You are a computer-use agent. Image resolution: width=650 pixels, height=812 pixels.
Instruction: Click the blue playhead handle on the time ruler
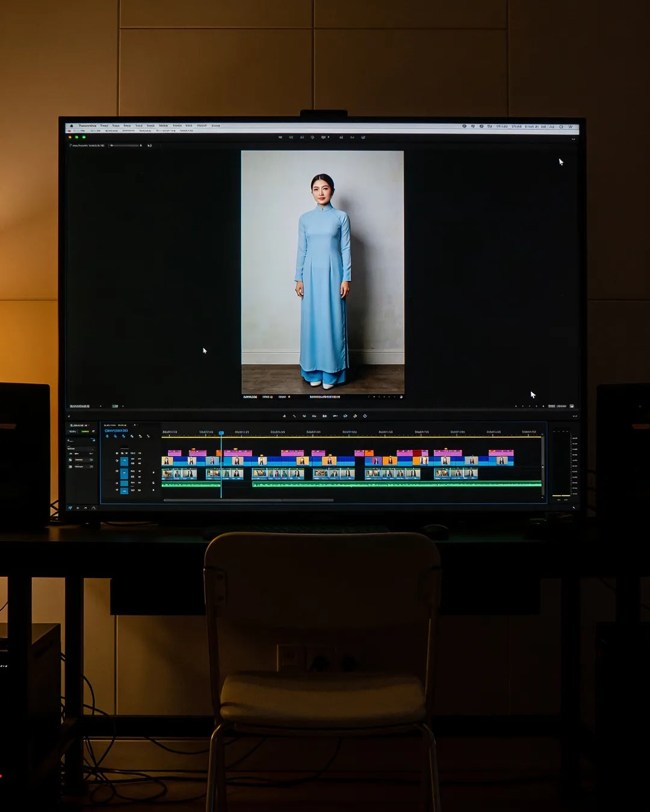(221, 433)
